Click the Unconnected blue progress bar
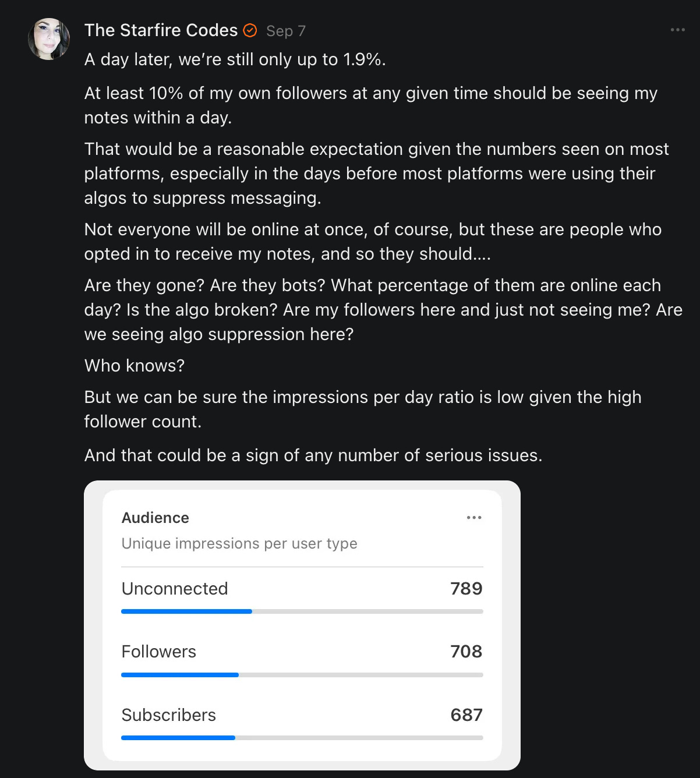The height and width of the screenshot is (778, 700). (x=186, y=611)
